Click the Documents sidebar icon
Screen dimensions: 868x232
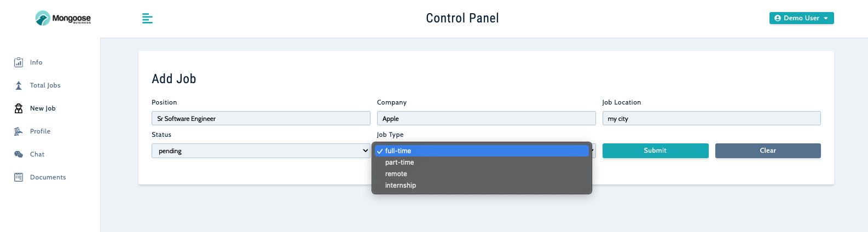(x=19, y=177)
